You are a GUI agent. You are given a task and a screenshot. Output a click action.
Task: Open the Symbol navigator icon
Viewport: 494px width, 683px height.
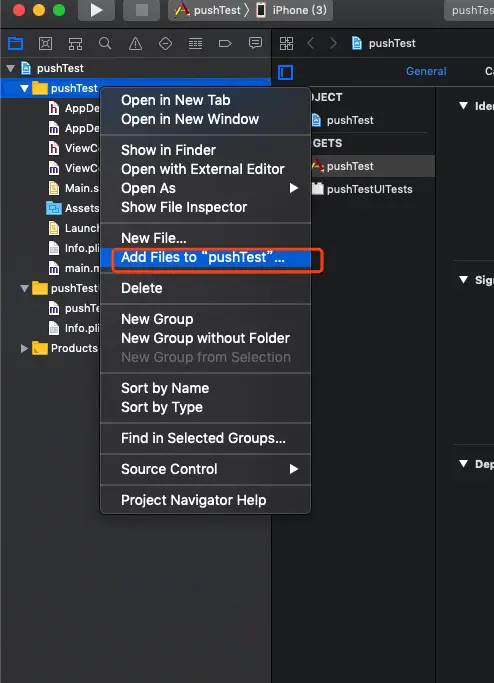75,43
